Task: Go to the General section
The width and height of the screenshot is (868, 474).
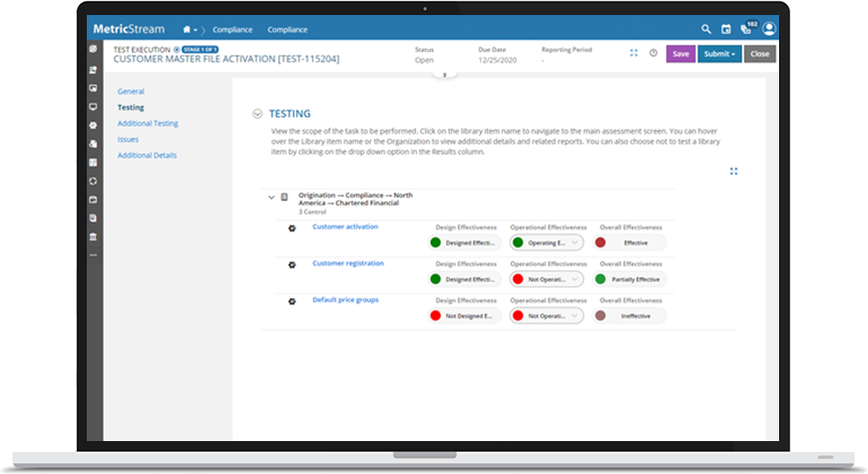Action: pos(131,92)
